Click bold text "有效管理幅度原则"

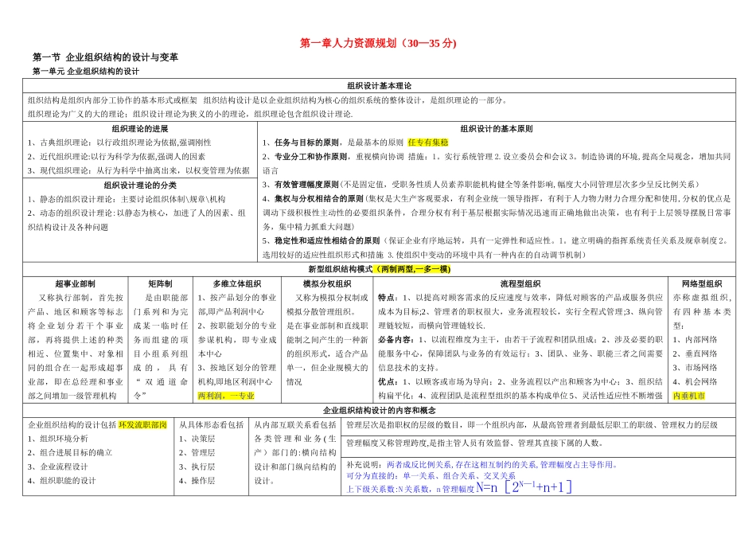pos(306,184)
